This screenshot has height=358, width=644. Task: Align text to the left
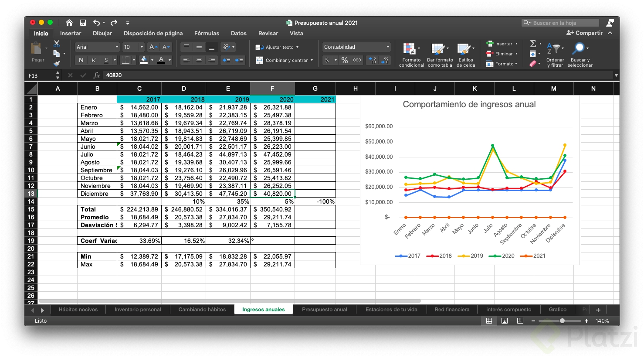point(186,60)
